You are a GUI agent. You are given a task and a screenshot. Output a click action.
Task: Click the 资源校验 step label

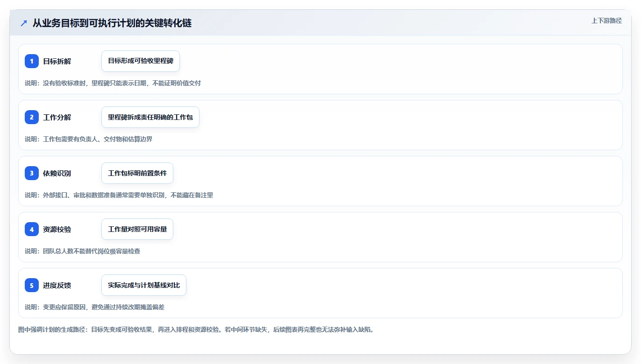(x=57, y=229)
